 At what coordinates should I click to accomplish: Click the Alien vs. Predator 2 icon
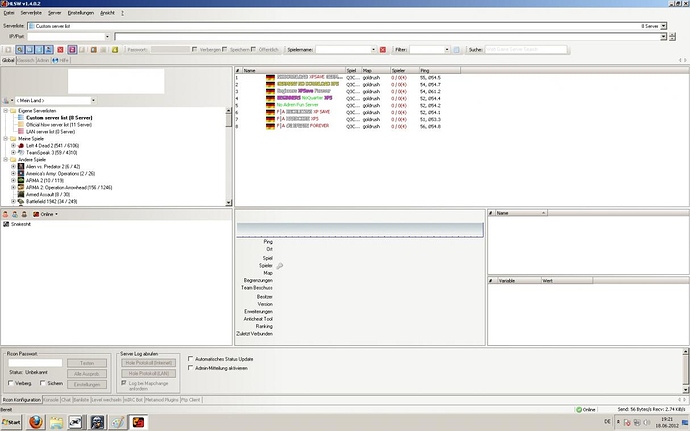coord(21,166)
